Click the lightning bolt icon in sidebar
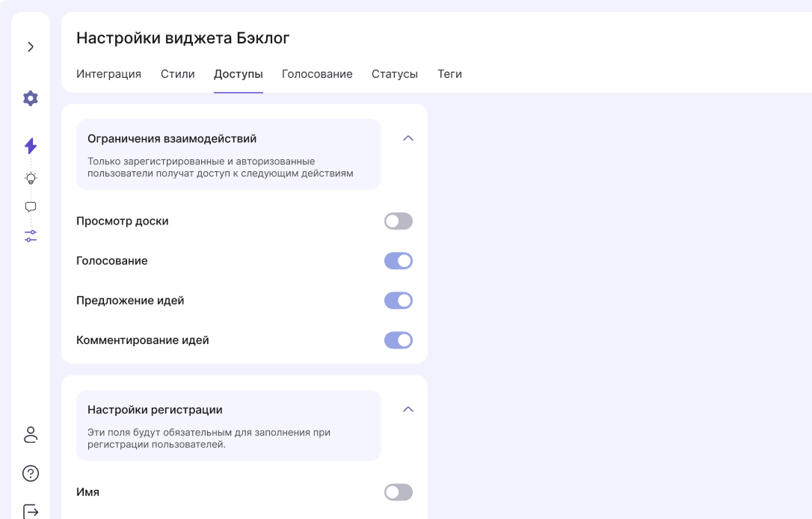The width and height of the screenshot is (812, 519). [31, 146]
